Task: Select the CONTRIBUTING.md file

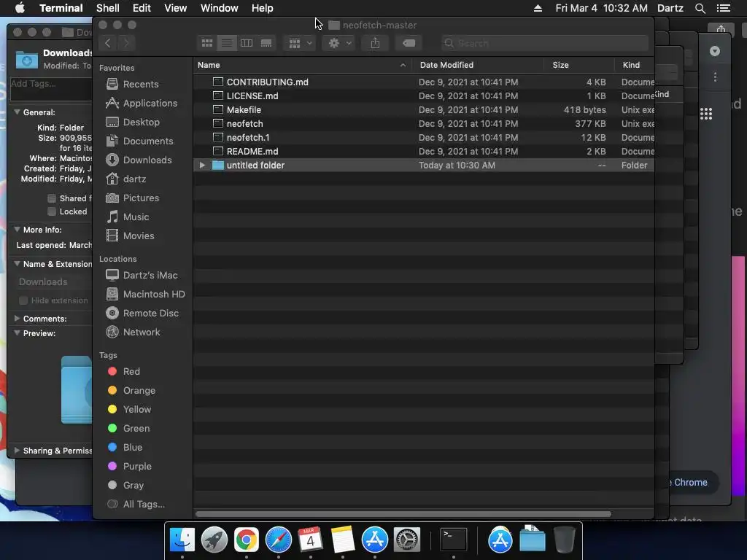Action: click(x=424, y=82)
